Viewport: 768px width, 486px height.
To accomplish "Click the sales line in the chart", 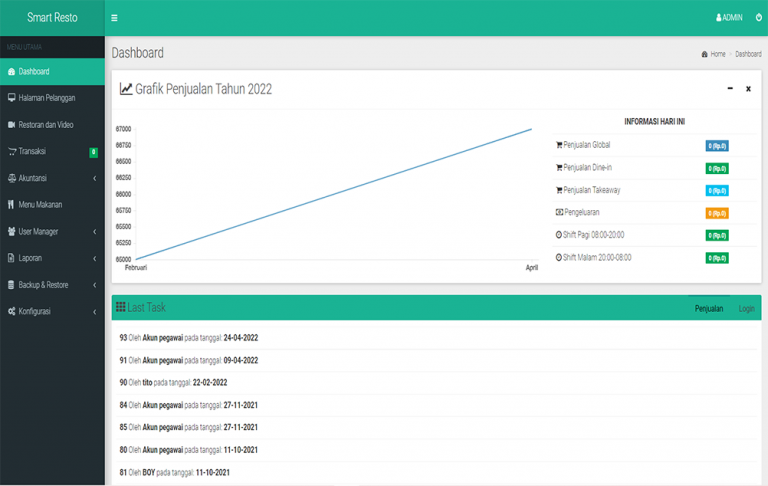I will tap(334, 194).
